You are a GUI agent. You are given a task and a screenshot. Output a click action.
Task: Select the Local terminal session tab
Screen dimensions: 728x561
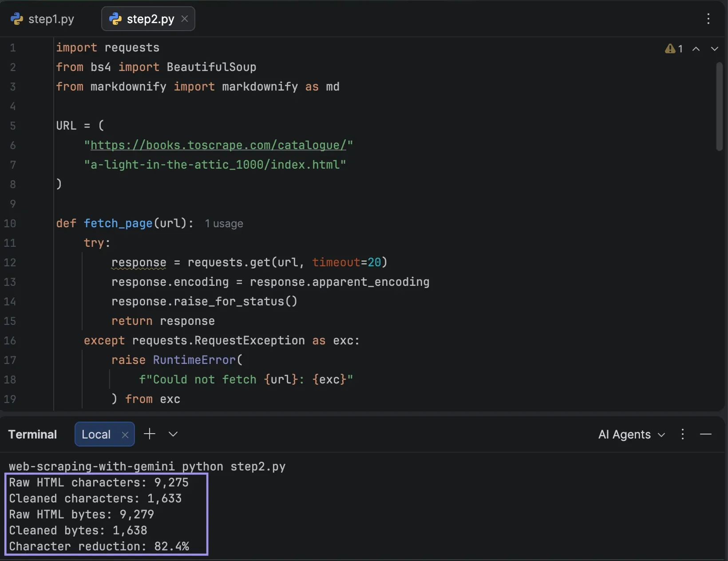105,434
